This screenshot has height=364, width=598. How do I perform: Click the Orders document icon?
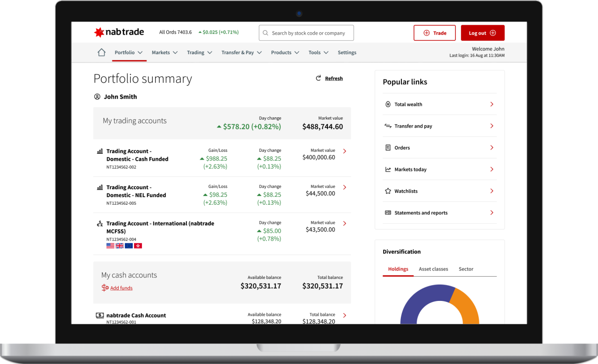[x=388, y=148]
